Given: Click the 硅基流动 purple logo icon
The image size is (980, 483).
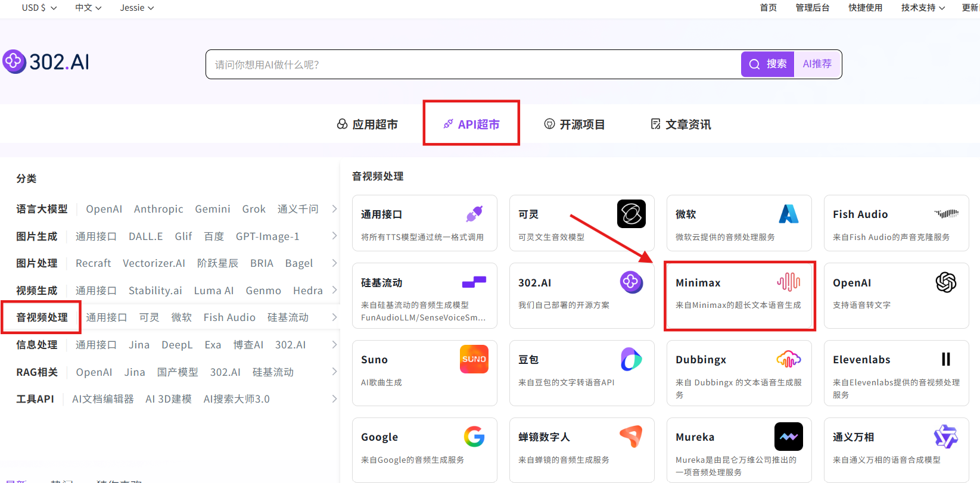Looking at the screenshot, I should tap(474, 282).
